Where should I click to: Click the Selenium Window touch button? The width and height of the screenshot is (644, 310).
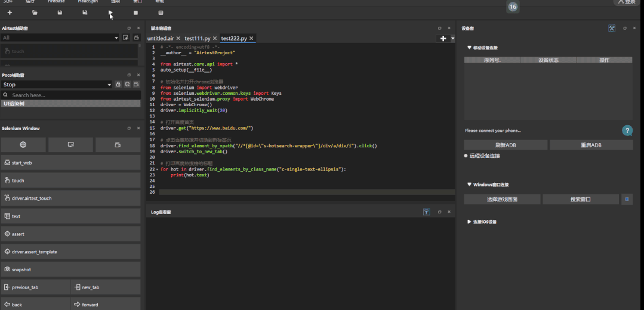click(x=70, y=181)
